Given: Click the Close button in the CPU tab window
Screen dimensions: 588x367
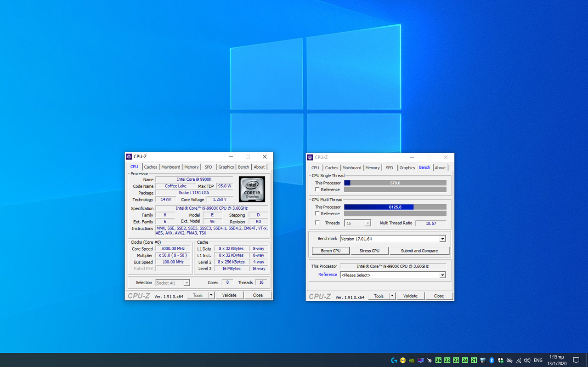Looking at the screenshot, I should coord(258,295).
